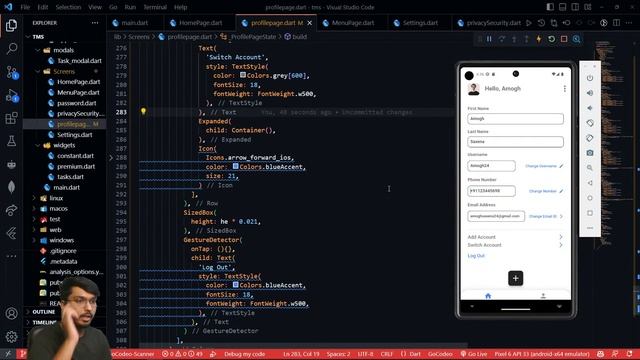
Task: Open the emulator more options dots
Action: point(590,228)
